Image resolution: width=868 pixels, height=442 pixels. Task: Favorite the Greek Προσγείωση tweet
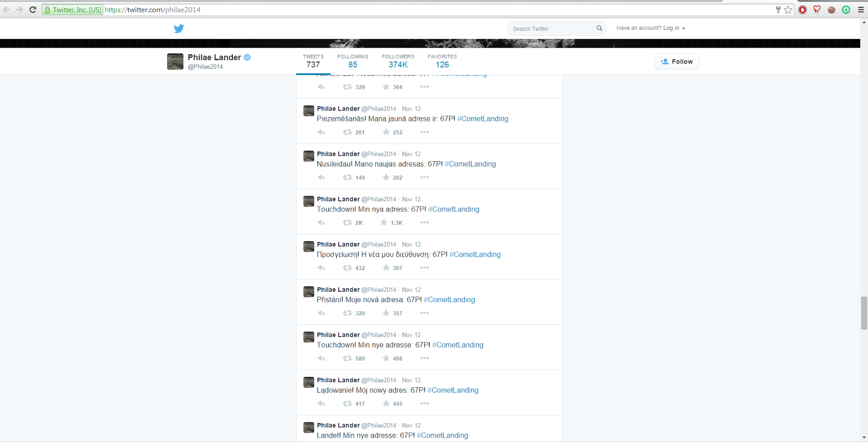pyautogui.click(x=386, y=268)
